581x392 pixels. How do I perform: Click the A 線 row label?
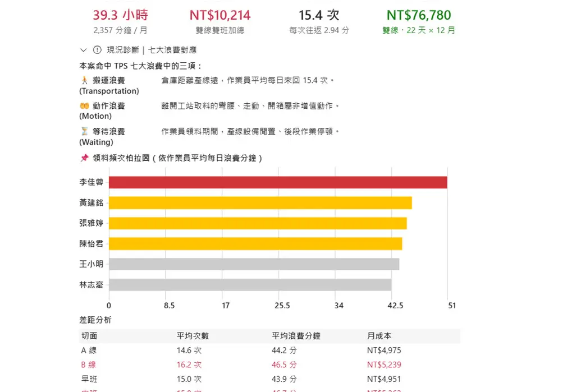(x=89, y=351)
